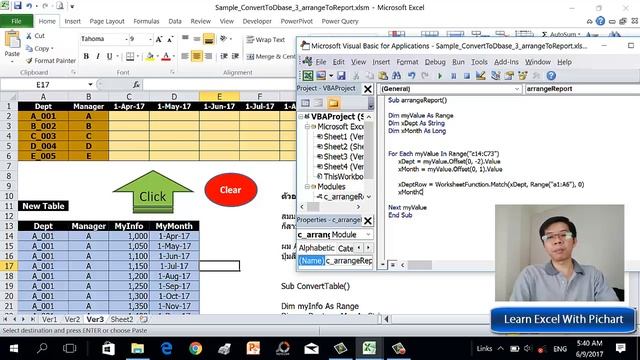This screenshot has height=360, width=640.
Task: Open the c_arrange Module properties dropdown
Action: coord(368,235)
